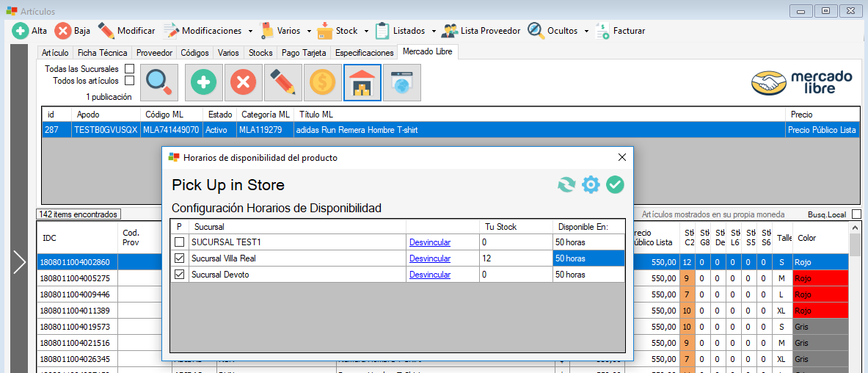This screenshot has width=868, height=373.
Task: Click the Facturar toolbar button
Action: [x=620, y=31]
